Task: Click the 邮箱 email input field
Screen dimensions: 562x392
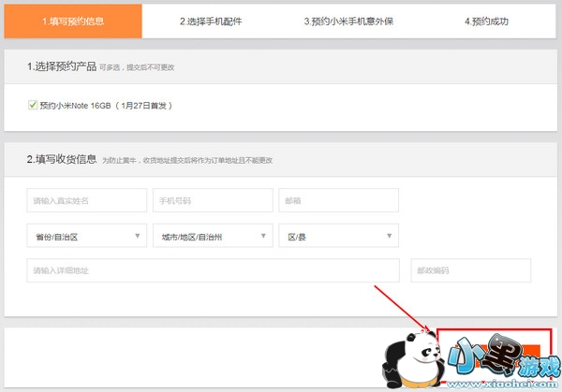Action: click(339, 200)
